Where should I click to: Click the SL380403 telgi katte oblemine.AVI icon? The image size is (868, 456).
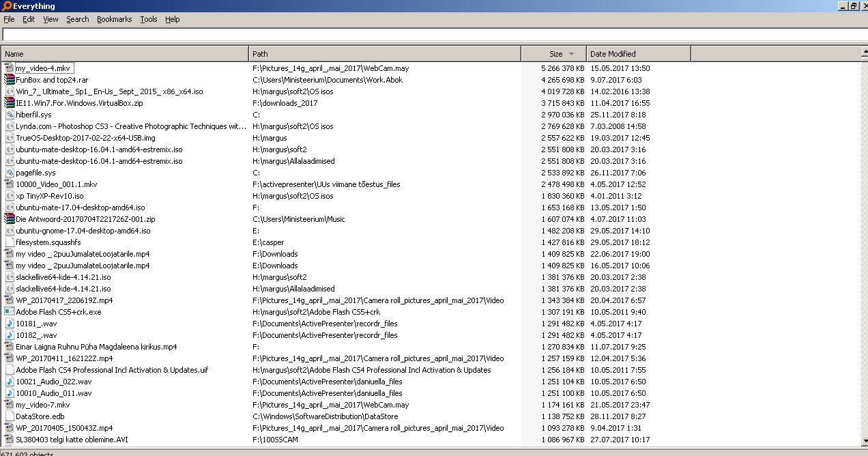pos(10,440)
